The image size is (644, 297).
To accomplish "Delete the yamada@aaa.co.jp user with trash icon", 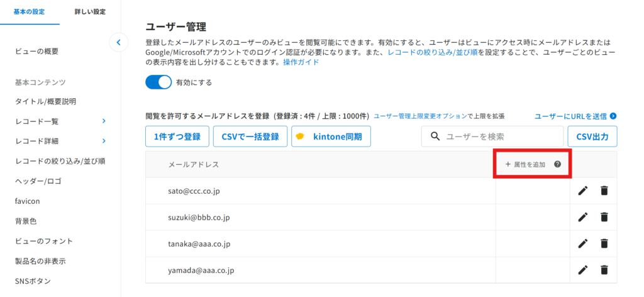I will tap(604, 270).
